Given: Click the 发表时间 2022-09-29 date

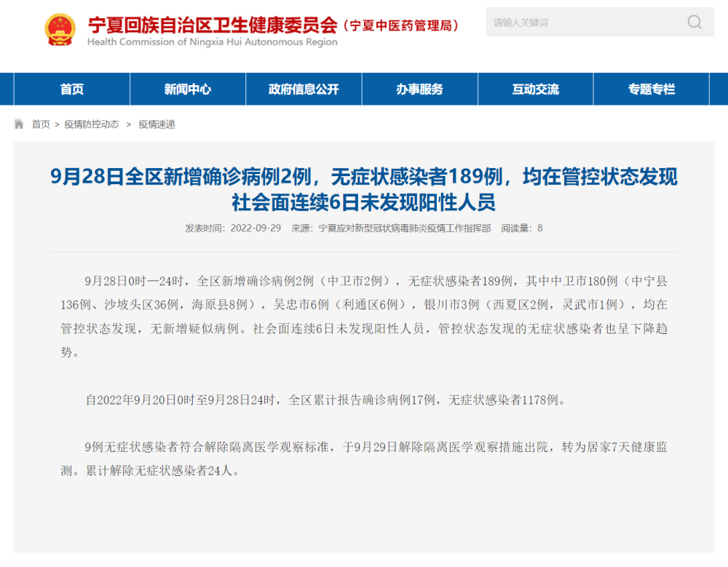Looking at the screenshot, I should 233,228.
